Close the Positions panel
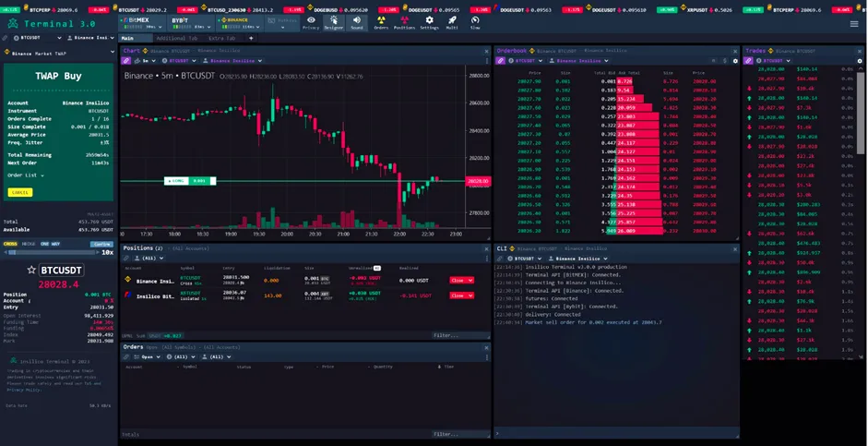 point(487,248)
